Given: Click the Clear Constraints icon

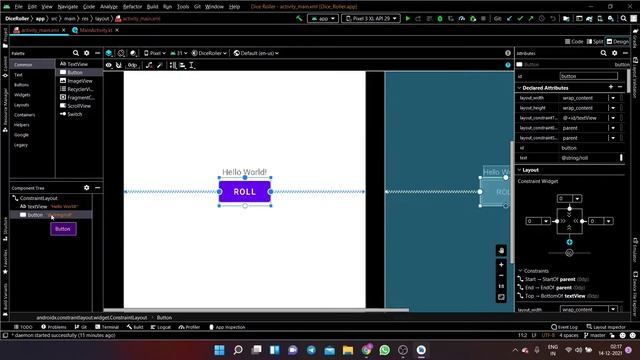Looking at the screenshot, I should pyautogui.click(x=149, y=65).
